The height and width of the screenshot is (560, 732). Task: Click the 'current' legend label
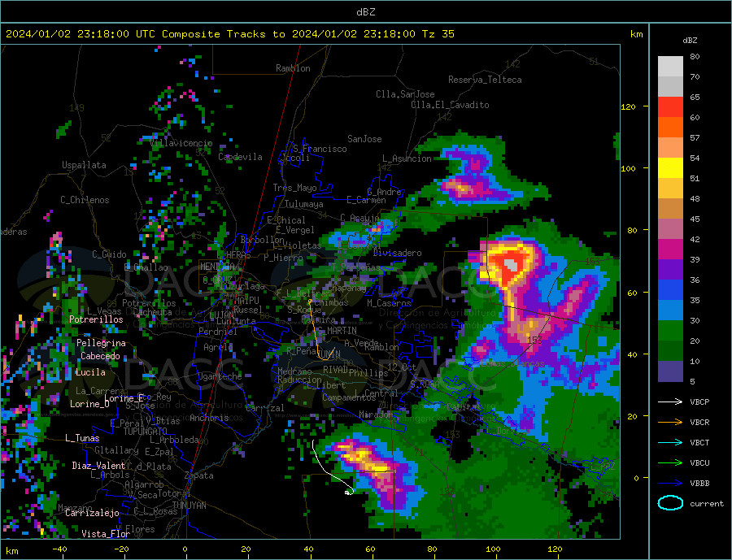coord(706,504)
